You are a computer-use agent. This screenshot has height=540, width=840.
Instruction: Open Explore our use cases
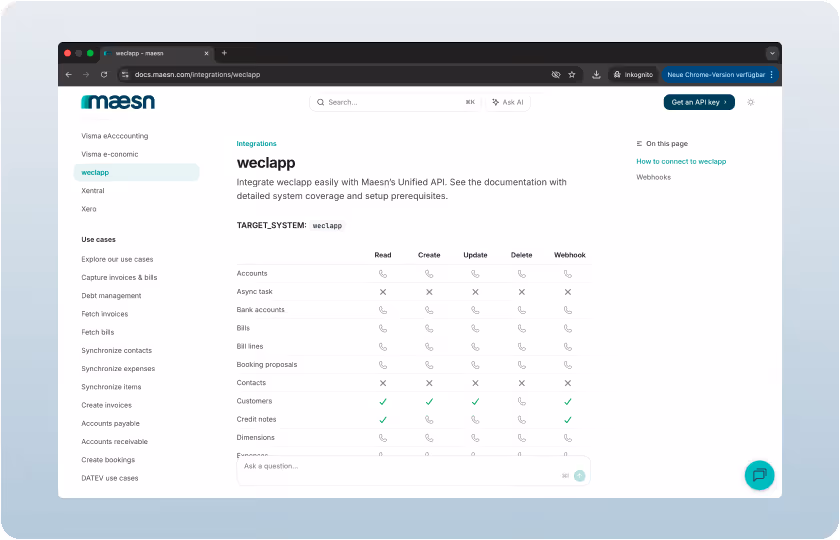click(x=117, y=259)
